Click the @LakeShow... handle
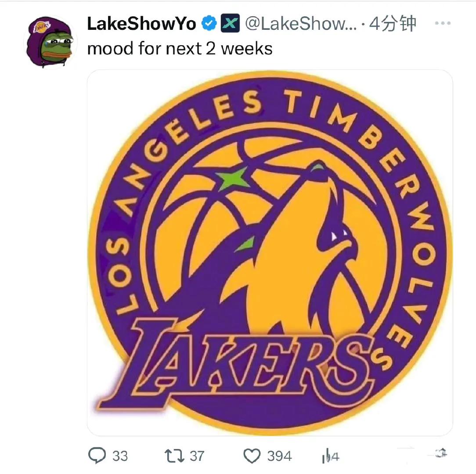 point(301,23)
